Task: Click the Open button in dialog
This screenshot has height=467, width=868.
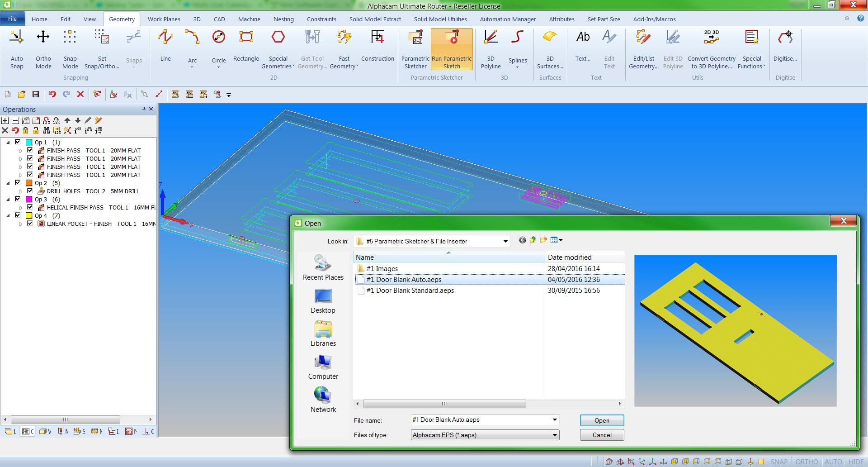Action: point(602,420)
